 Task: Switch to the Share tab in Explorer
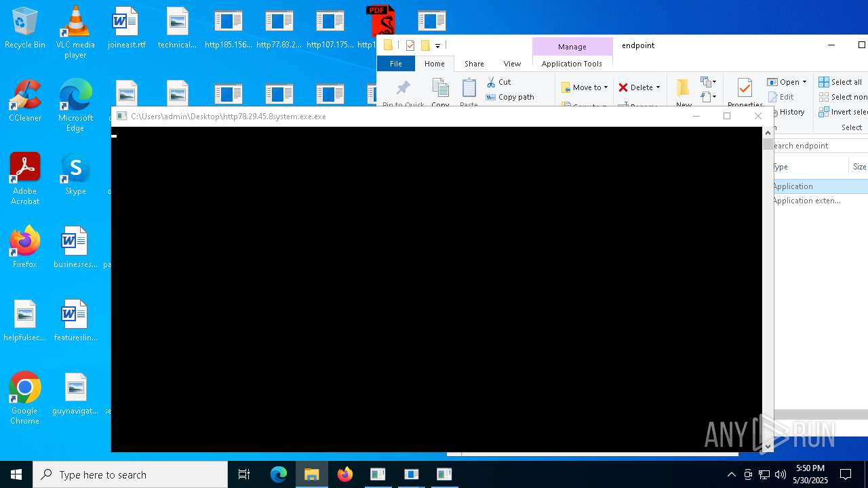tap(474, 64)
